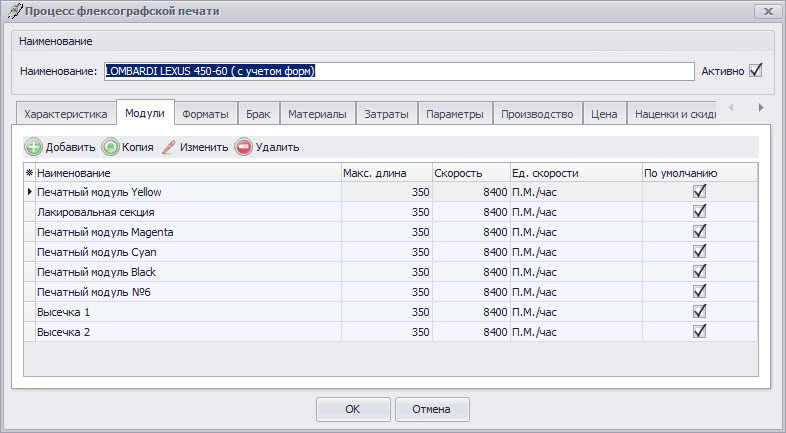Click the 8400 speed cell for Лакировальная секция
Screen dimensions: 786x433
(x=471, y=212)
